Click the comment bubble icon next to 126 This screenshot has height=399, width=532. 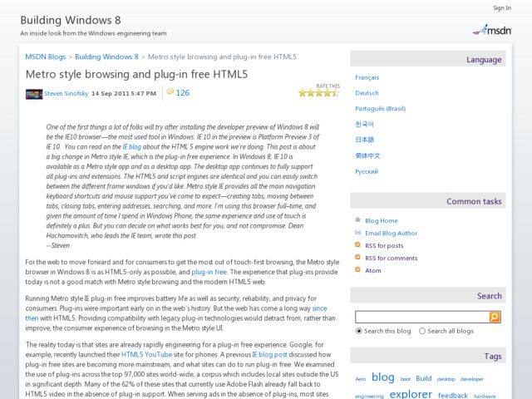click(x=170, y=92)
